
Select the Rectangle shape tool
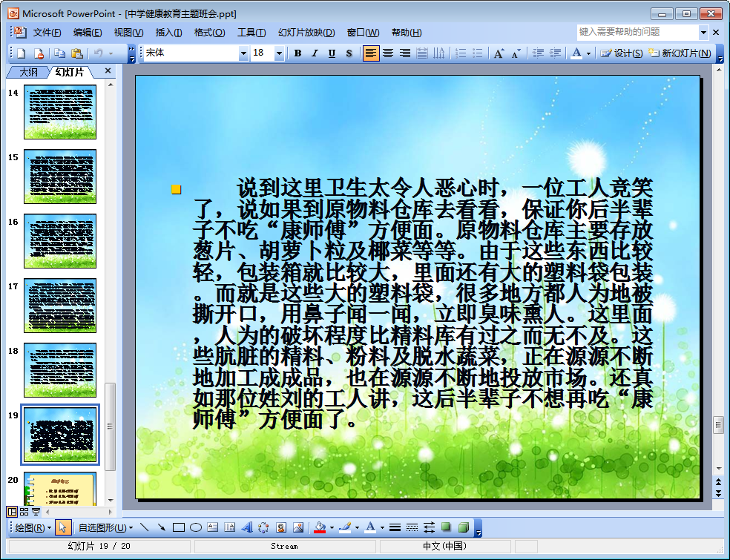click(x=179, y=527)
